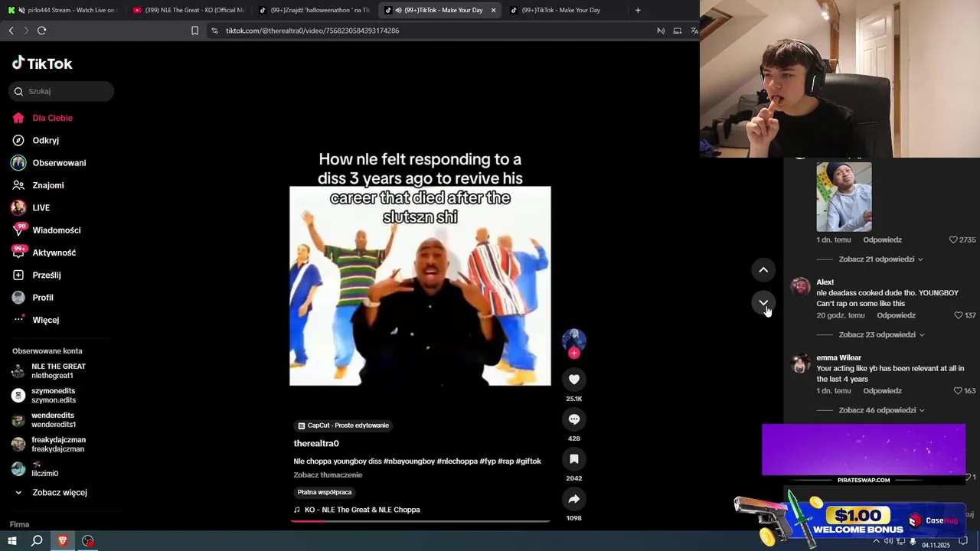Image resolution: width=980 pixels, height=551 pixels.
Task: Go to previous video with up arrow
Action: (763, 269)
